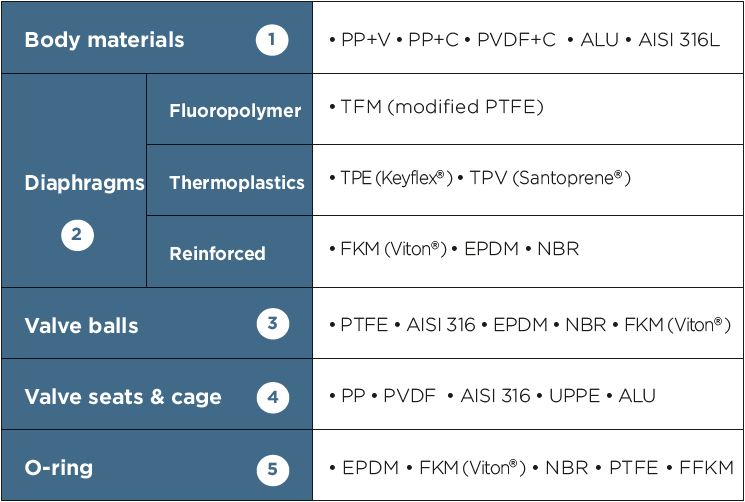The height and width of the screenshot is (502, 745).
Task: Click the number 5 circle badge
Action: coord(271,469)
